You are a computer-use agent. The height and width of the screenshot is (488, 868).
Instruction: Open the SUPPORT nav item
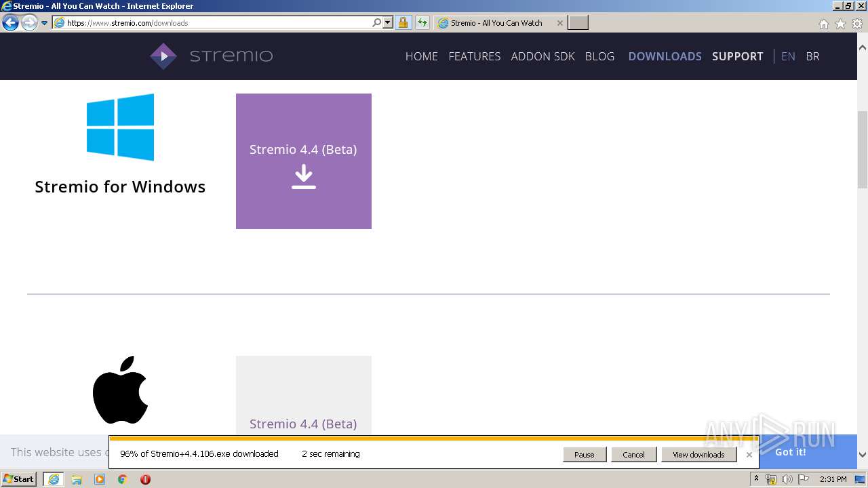click(x=737, y=56)
